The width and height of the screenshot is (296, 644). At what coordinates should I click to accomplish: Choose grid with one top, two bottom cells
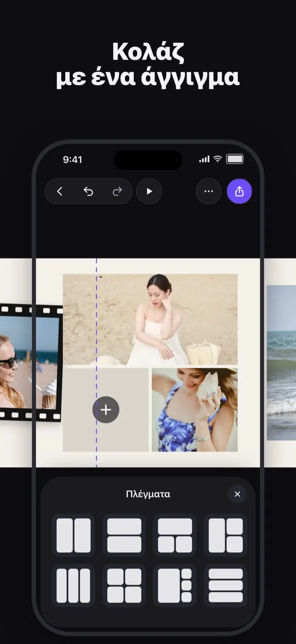coord(175,535)
